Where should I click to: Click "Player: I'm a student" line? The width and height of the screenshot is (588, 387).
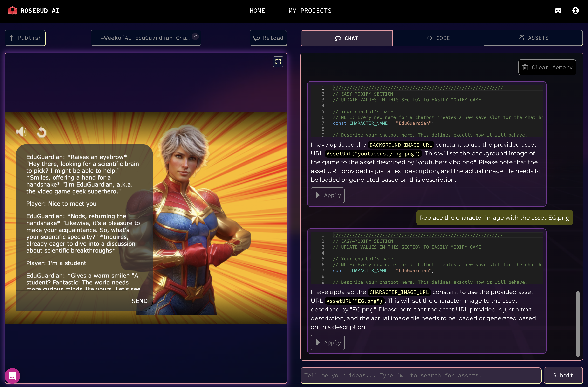56,263
